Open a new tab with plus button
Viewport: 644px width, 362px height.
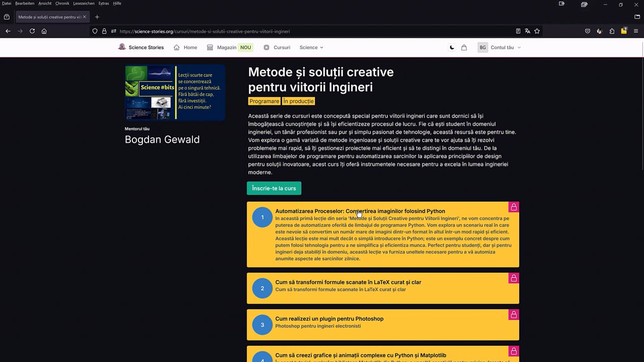coord(97,17)
